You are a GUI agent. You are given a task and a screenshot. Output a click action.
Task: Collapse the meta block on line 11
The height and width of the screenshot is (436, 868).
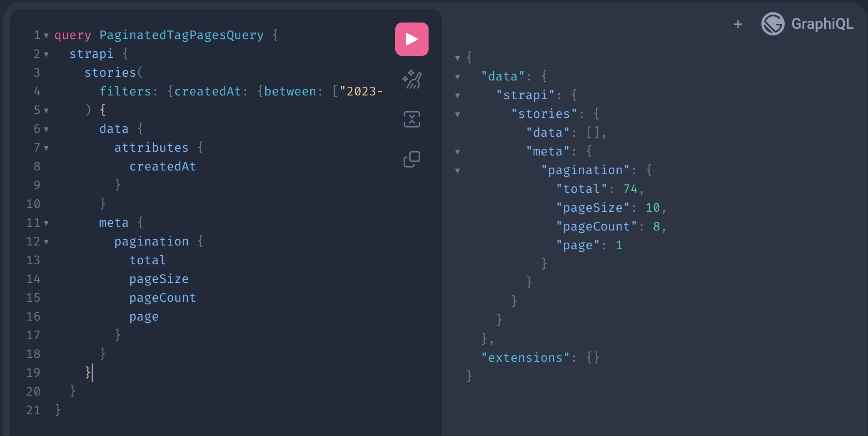(x=46, y=223)
